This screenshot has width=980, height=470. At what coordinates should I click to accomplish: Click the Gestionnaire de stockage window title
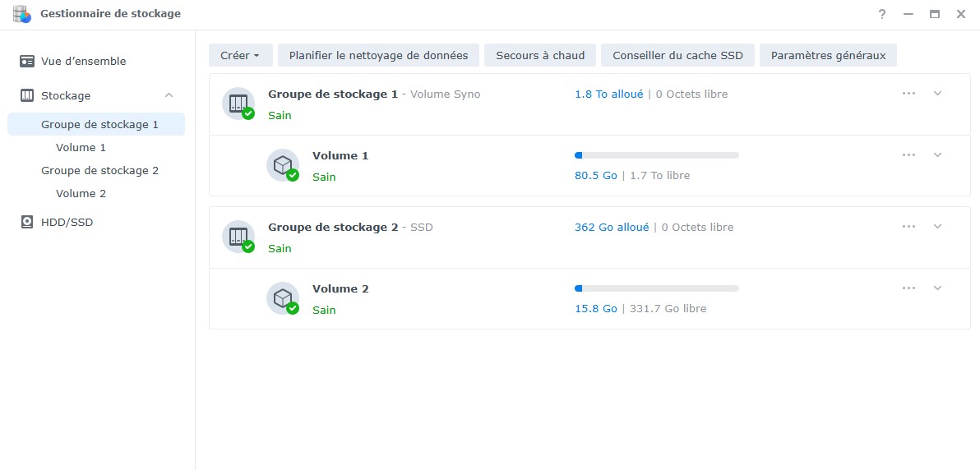click(111, 14)
